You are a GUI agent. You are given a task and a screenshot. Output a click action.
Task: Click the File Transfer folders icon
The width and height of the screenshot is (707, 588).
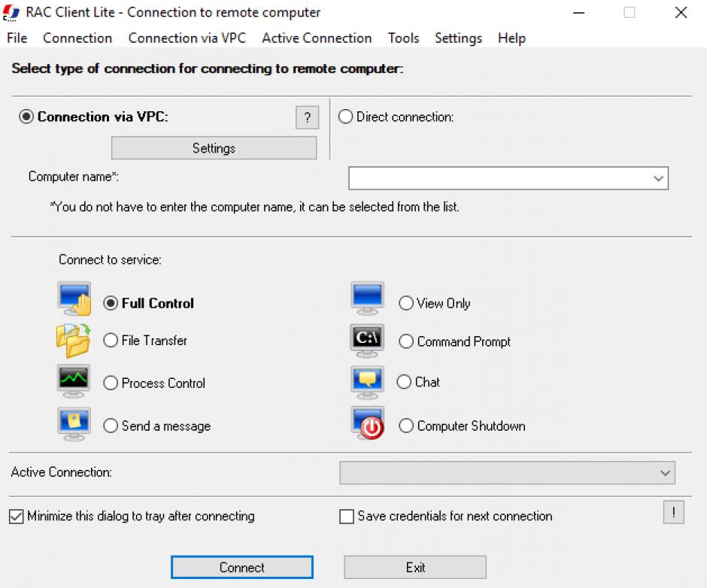tap(73, 339)
